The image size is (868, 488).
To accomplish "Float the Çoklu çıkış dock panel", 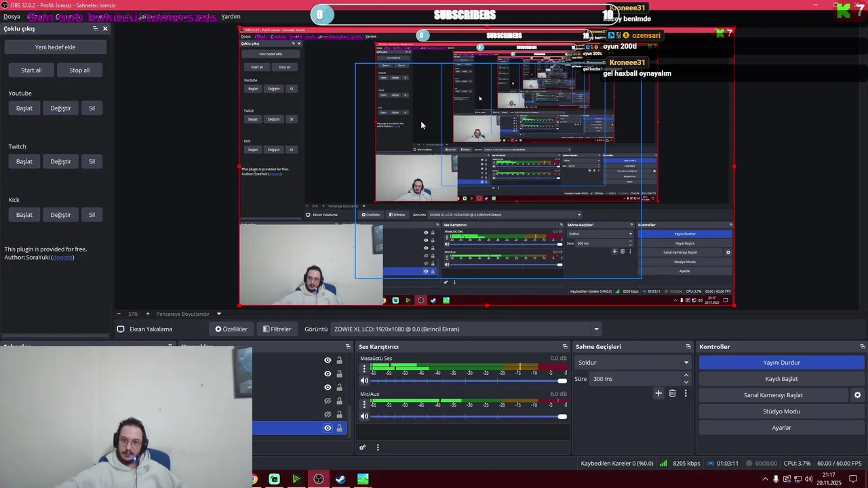I will pos(95,28).
